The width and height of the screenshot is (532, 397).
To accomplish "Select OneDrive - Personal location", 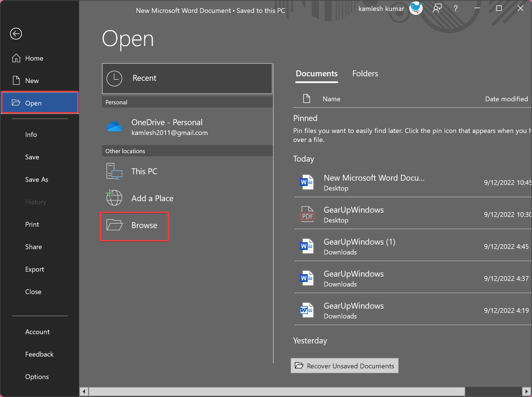I will click(187, 127).
